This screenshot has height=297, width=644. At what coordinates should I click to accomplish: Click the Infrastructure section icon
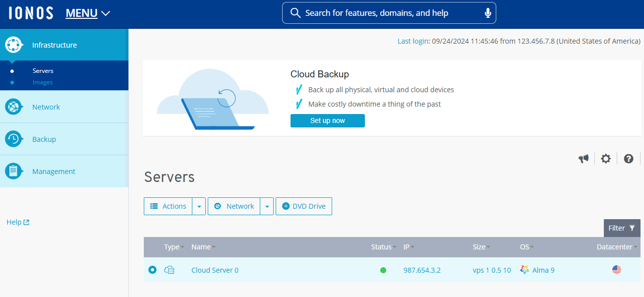point(14,45)
